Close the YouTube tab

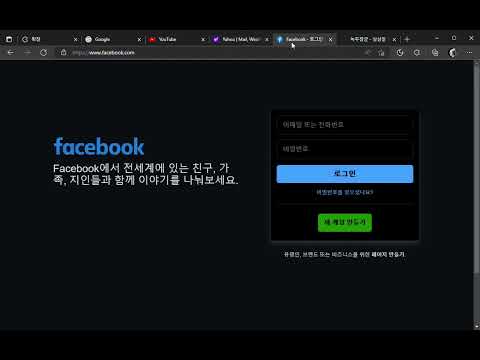[x=203, y=40]
